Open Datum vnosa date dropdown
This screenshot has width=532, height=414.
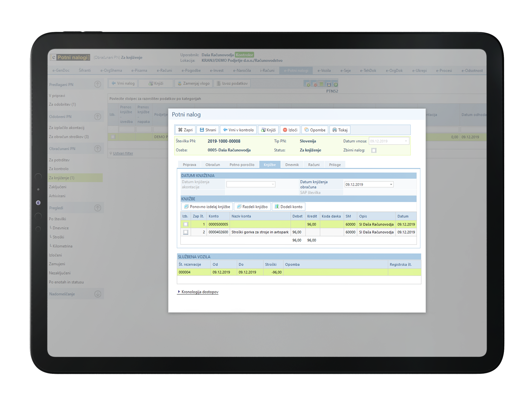406,141
